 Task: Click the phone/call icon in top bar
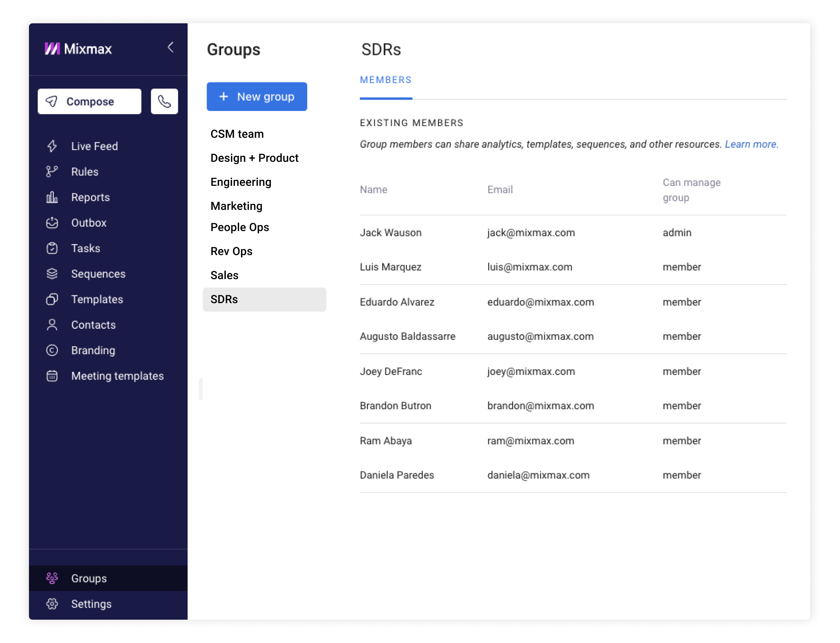click(164, 101)
